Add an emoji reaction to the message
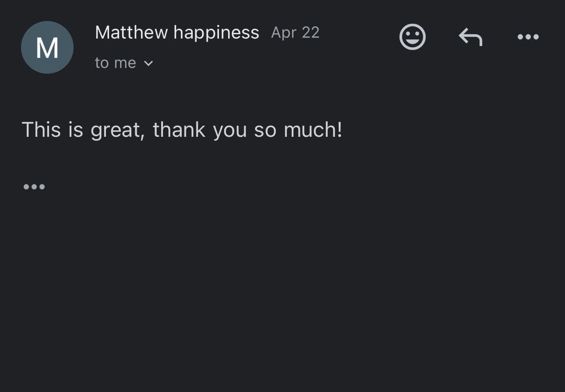 (x=412, y=37)
